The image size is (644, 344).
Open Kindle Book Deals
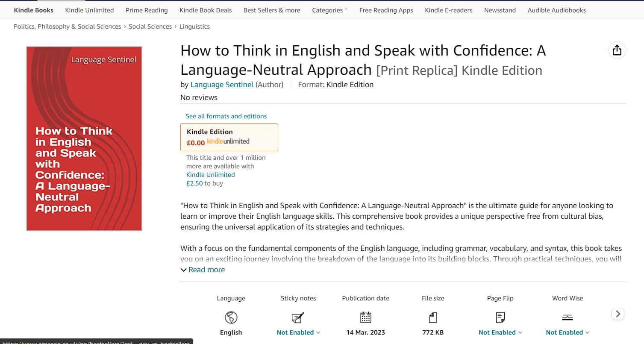206,10
